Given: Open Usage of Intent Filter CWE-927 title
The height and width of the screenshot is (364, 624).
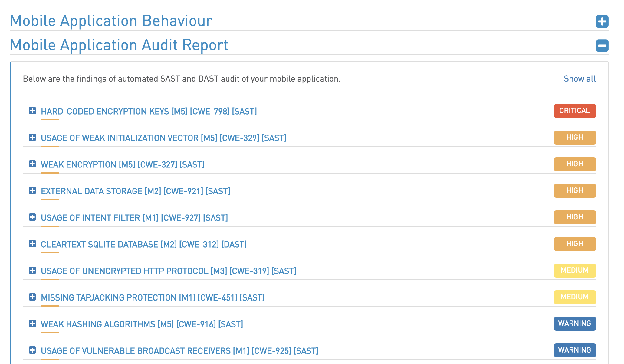Looking at the screenshot, I should point(134,218).
